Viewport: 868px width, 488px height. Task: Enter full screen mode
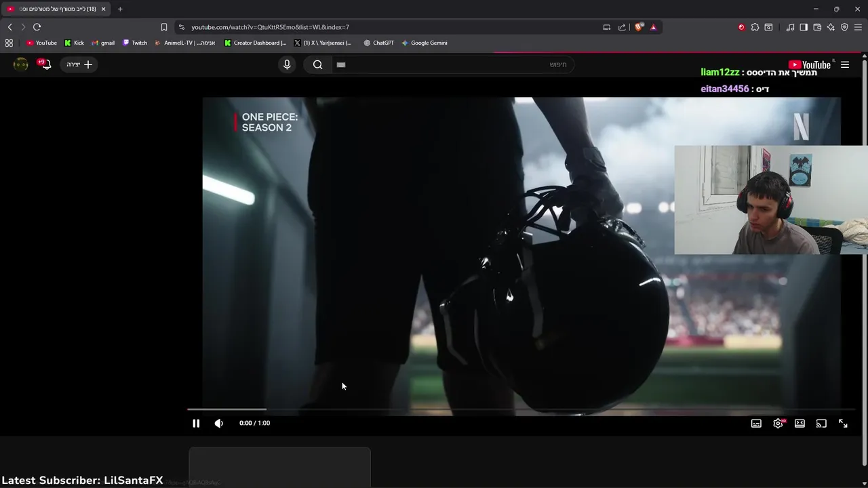tap(843, 423)
